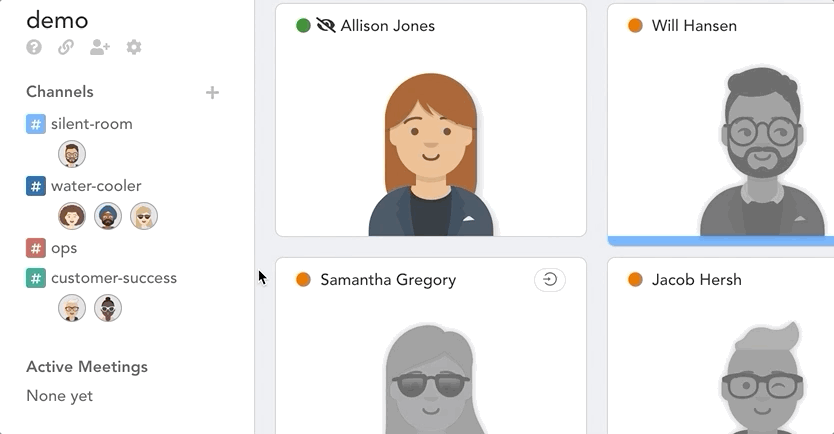Select the brown-haired woman avatar in water-cooler

click(x=72, y=216)
